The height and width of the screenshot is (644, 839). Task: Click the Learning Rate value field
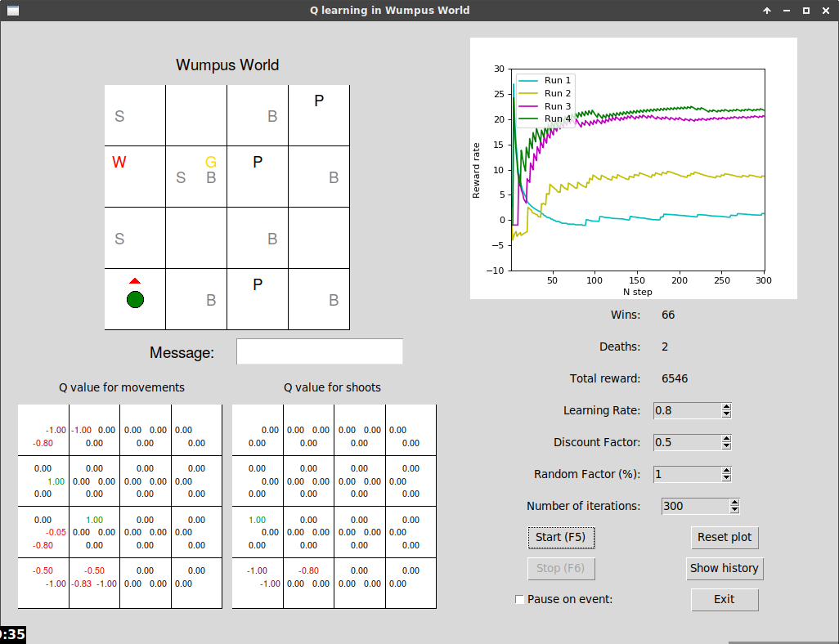tap(688, 410)
